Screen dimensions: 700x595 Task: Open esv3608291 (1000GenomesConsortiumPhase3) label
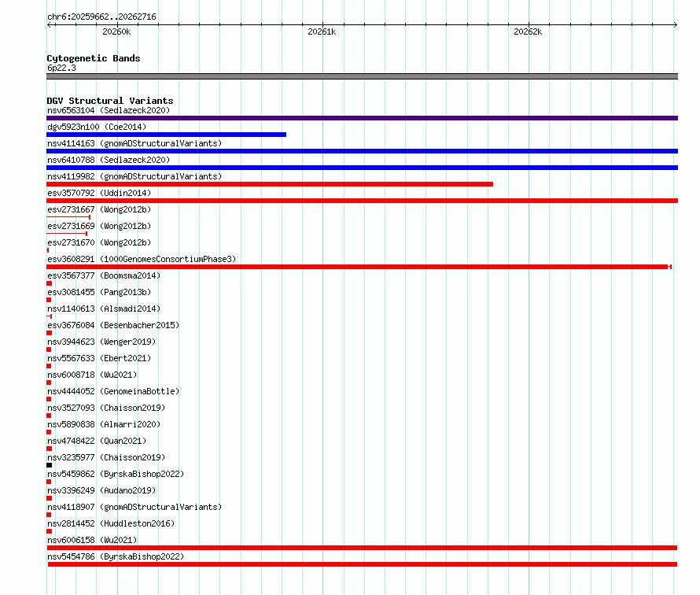pyautogui.click(x=142, y=259)
